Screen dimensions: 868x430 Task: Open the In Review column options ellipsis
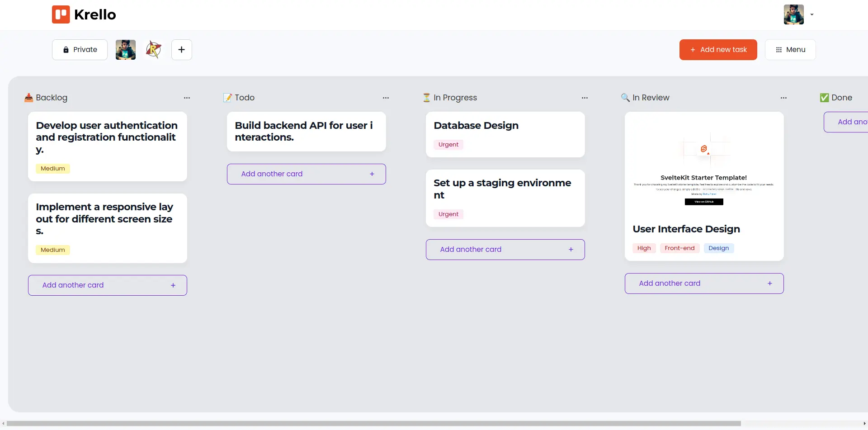click(x=783, y=98)
